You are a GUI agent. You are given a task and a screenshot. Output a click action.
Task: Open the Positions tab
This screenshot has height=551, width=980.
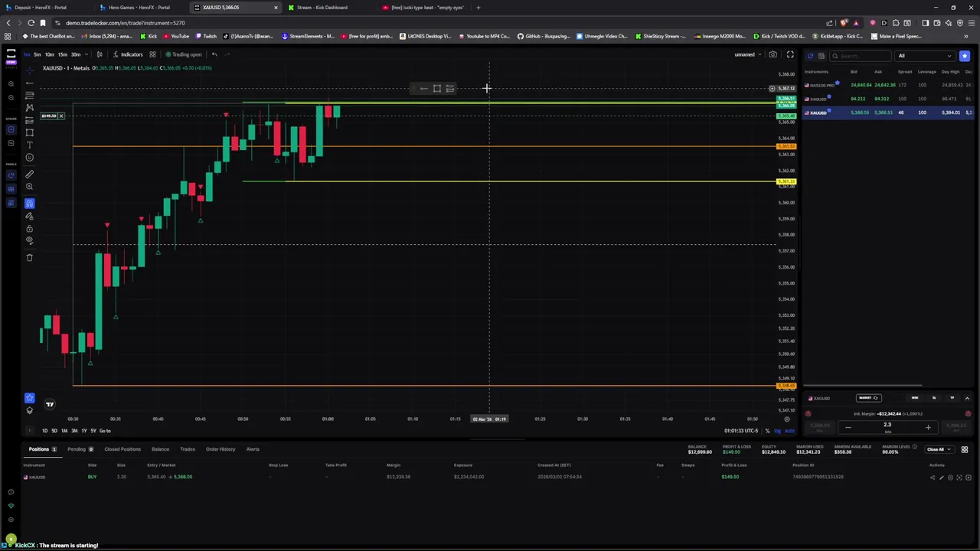(42, 449)
